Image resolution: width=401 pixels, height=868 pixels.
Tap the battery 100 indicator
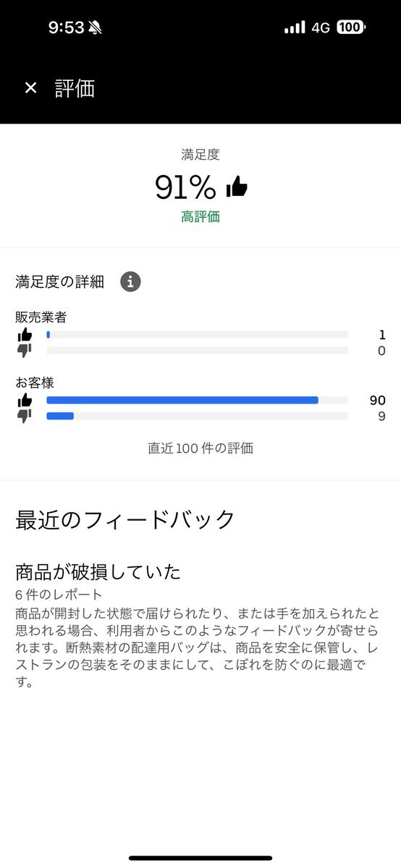pyautogui.click(x=351, y=27)
